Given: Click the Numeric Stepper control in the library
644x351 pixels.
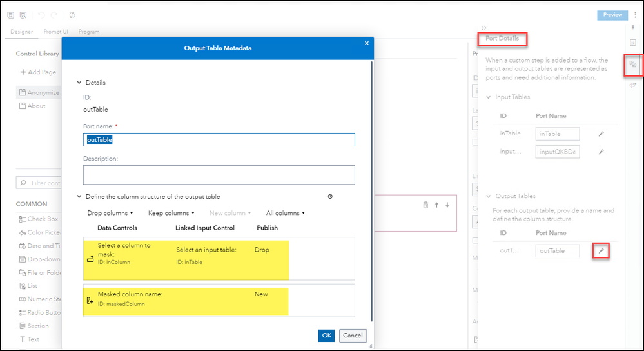Looking at the screenshot, I should pos(40,299).
